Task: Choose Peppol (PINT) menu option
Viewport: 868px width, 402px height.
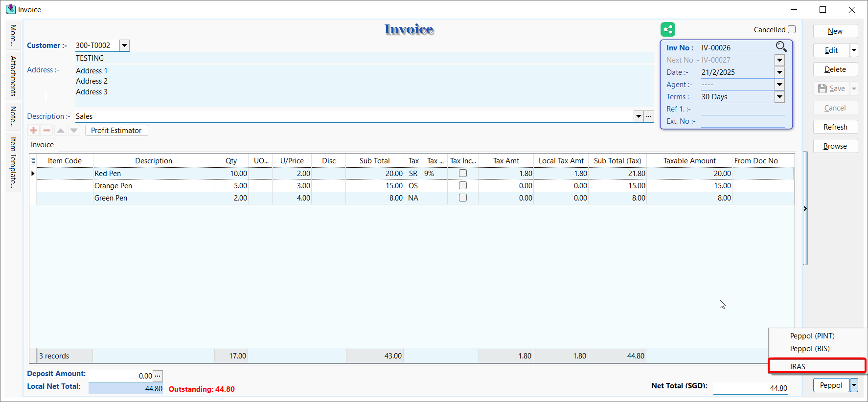Action: 812,336
